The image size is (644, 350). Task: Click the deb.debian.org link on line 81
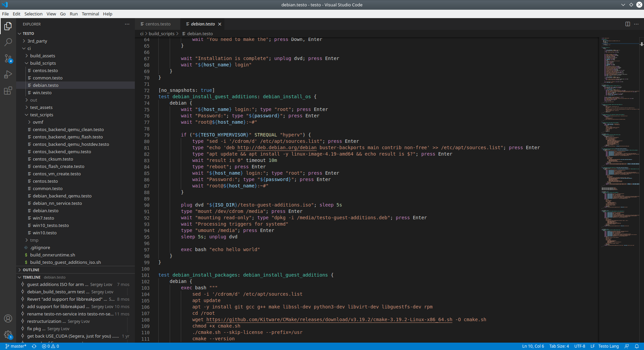coord(277,148)
